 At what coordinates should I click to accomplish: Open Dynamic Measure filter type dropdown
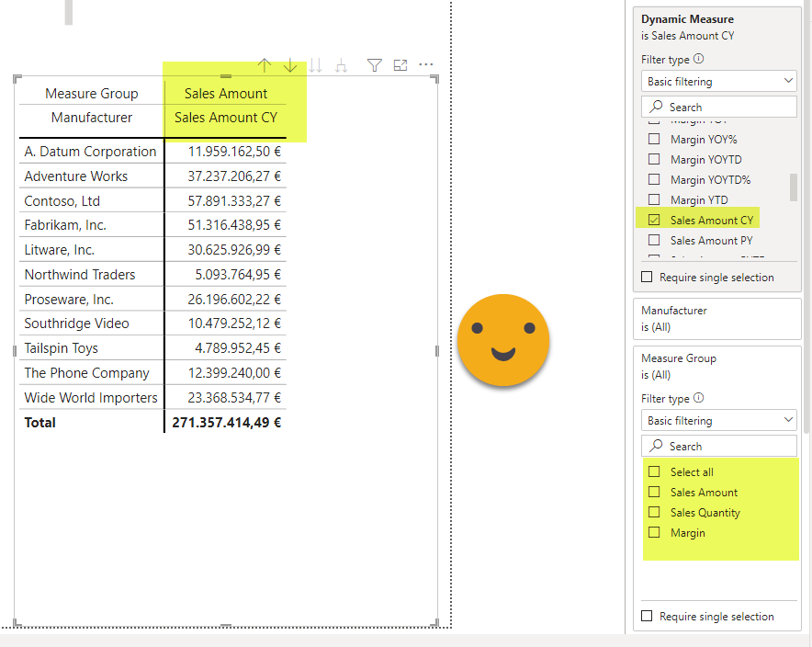click(x=719, y=82)
